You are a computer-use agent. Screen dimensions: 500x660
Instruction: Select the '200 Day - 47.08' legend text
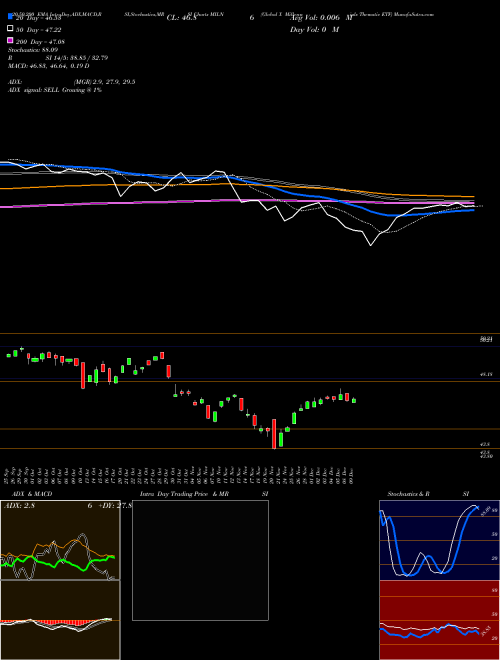coord(40,42)
